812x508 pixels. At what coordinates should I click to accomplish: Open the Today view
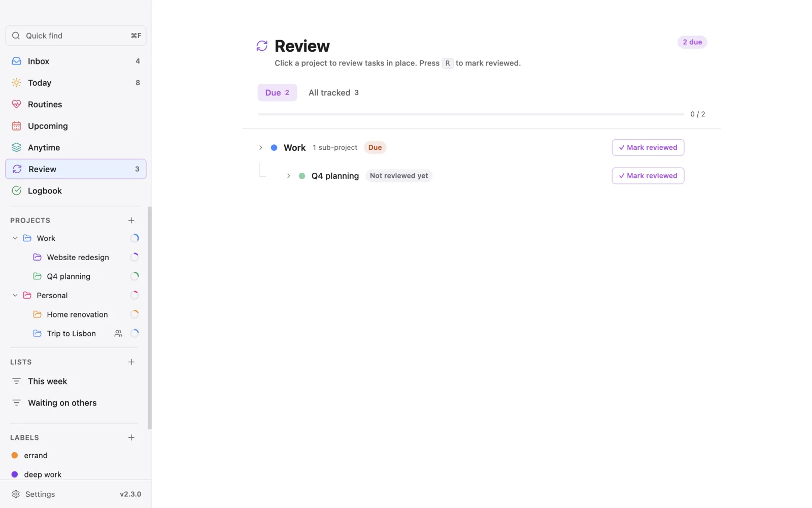(76, 83)
